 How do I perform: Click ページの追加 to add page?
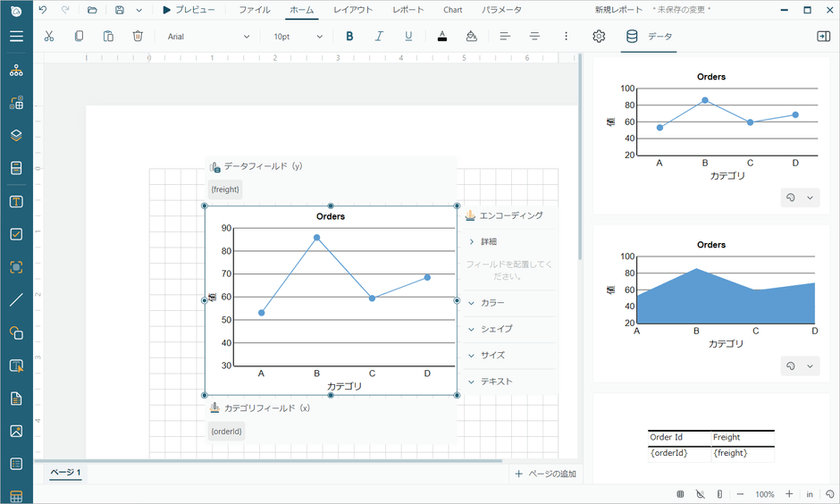545,474
